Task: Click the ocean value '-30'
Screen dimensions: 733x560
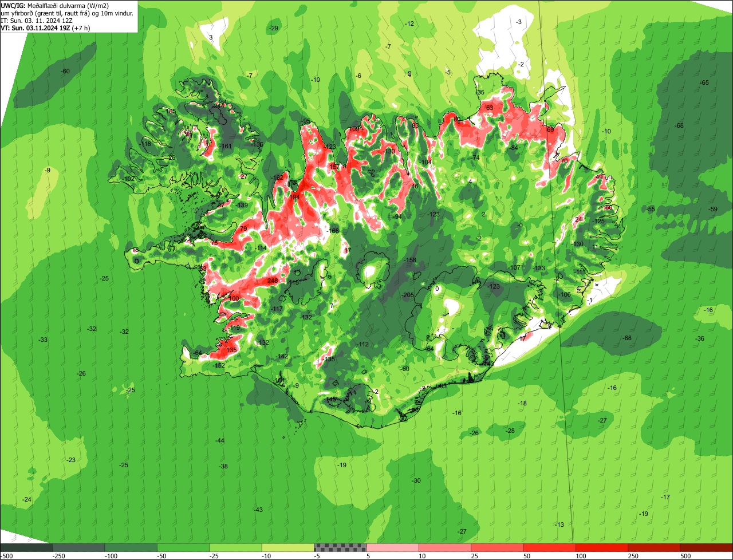Action: [416, 480]
